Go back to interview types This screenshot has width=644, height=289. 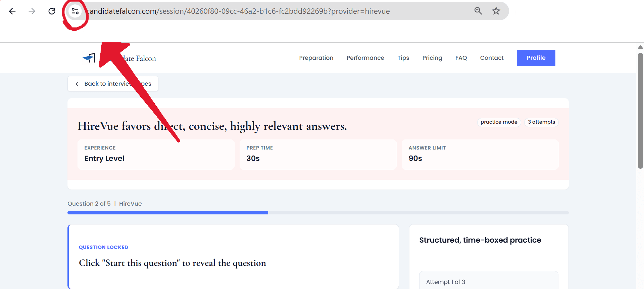pyautogui.click(x=113, y=84)
